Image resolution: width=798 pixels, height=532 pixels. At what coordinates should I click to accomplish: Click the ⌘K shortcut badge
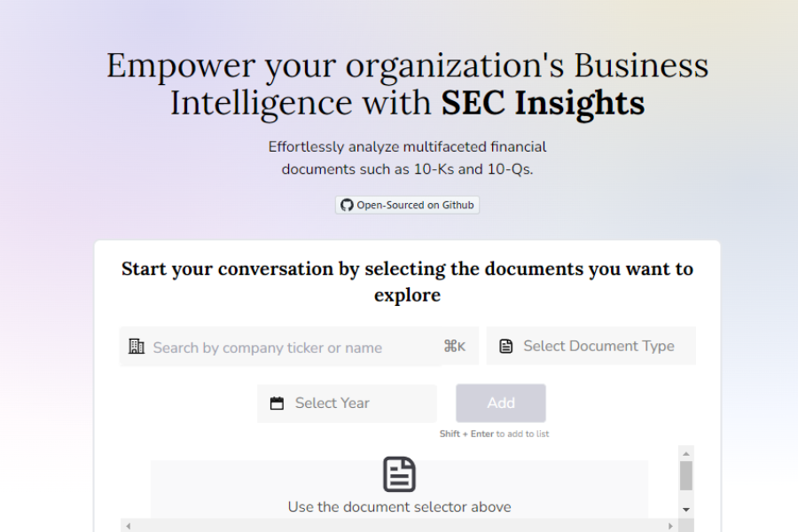point(454,346)
